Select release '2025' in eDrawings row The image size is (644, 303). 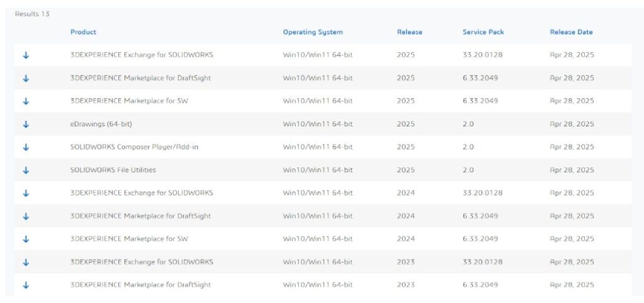point(406,124)
